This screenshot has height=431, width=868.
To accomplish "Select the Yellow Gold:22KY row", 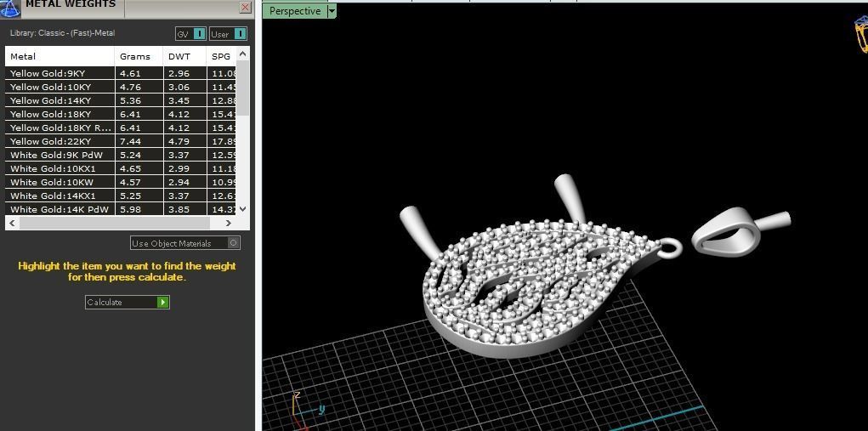I will pos(121,141).
